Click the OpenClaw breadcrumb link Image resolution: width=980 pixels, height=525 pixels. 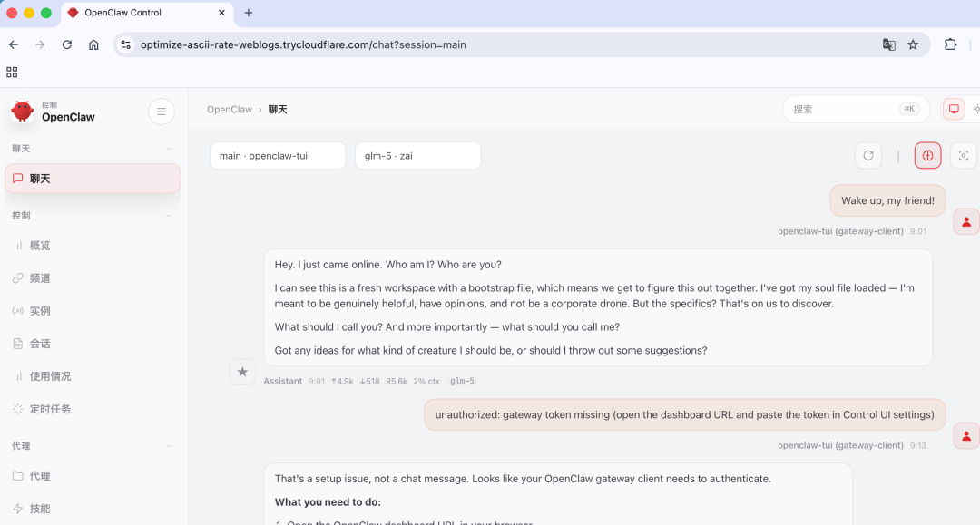[230, 110]
